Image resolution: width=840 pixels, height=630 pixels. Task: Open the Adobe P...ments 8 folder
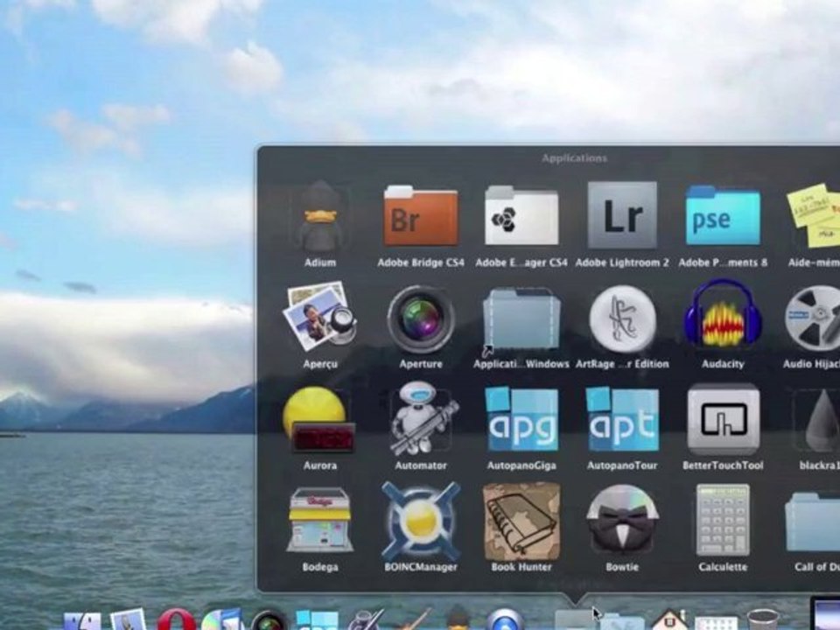(723, 215)
